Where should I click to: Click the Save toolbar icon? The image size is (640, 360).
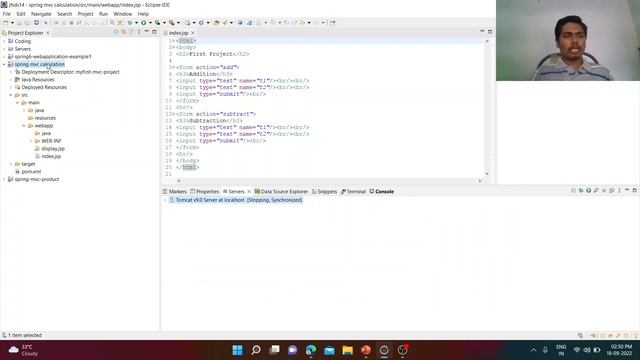tap(20, 23)
